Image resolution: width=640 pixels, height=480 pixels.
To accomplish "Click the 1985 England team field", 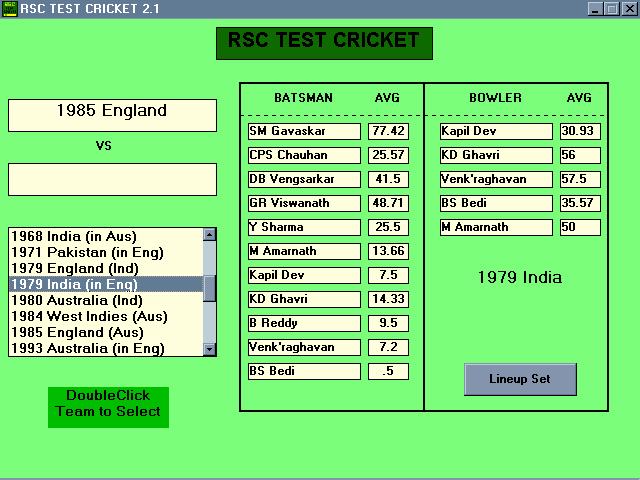I will [112, 115].
